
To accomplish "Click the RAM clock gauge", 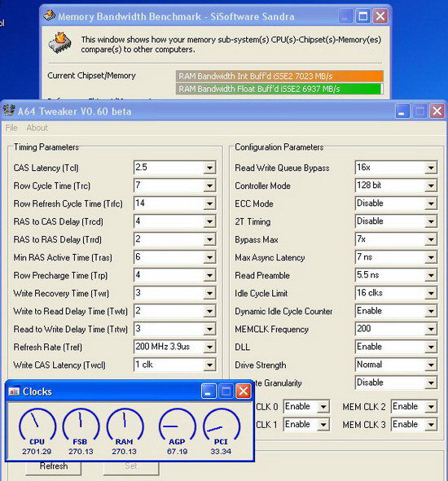I will (125, 424).
